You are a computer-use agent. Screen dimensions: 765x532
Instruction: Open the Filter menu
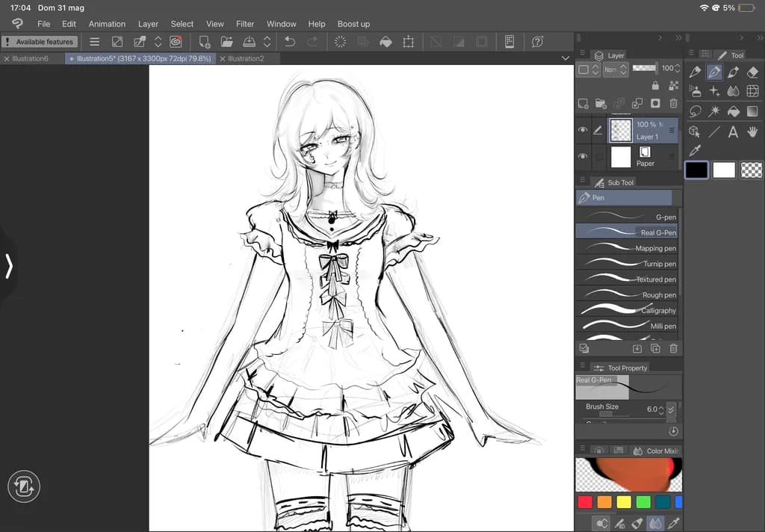245,24
